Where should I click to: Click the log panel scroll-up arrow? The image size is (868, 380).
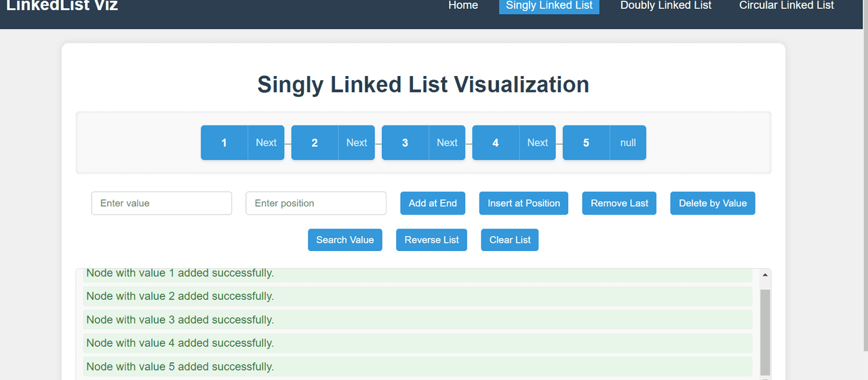765,275
